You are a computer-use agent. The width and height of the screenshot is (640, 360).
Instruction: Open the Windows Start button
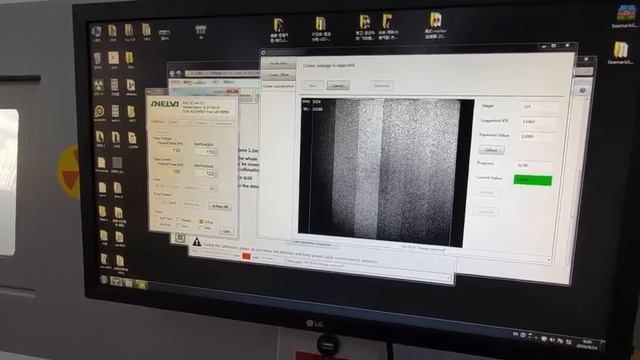click(104, 280)
